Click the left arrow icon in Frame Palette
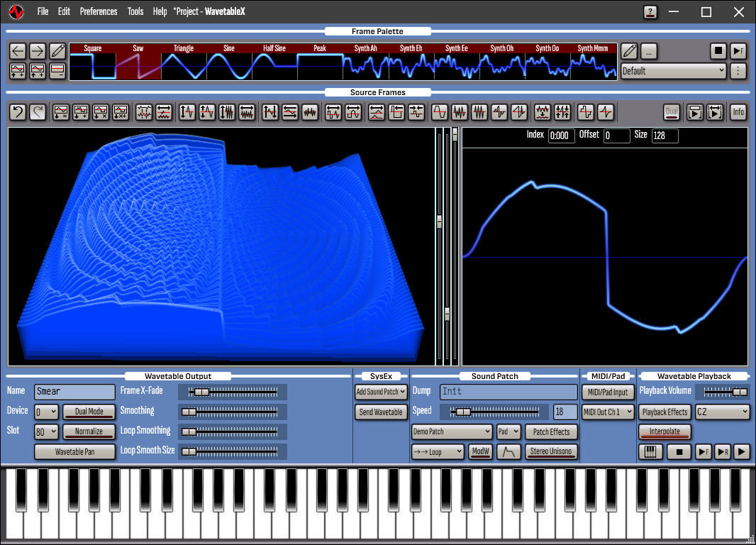756x545 pixels. [x=18, y=50]
